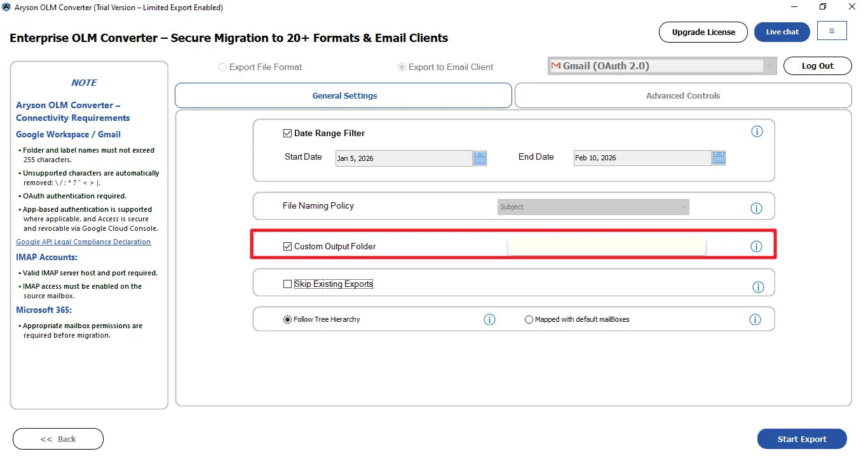This screenshot has width=868, height=463.
Task: Enable the Skip Existing Exports checkbox
Action: click(x=288, y=284)
